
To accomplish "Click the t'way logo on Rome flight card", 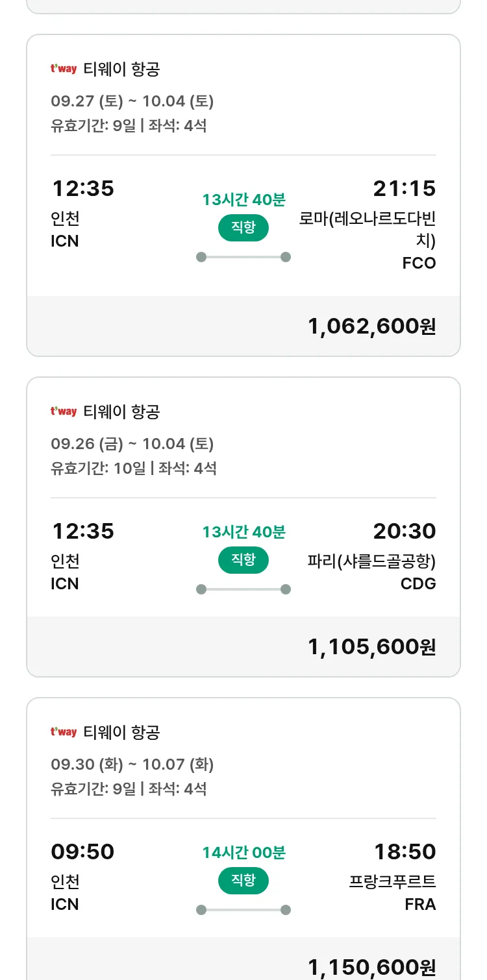I will tap(64, 69).
